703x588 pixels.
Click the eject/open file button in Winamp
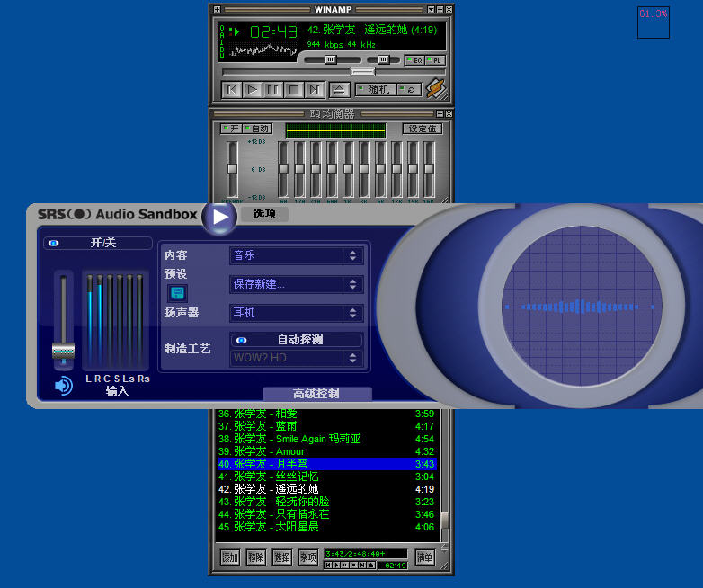tap(340, 90)
